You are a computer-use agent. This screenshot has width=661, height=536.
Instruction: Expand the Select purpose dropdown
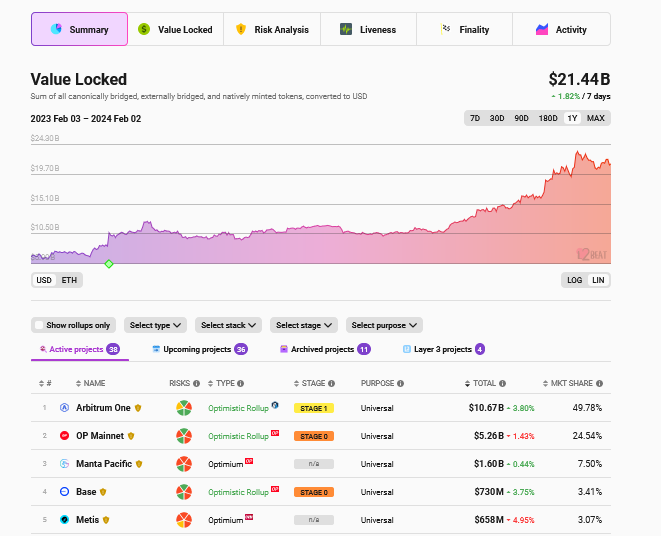[x=384, y=325]
